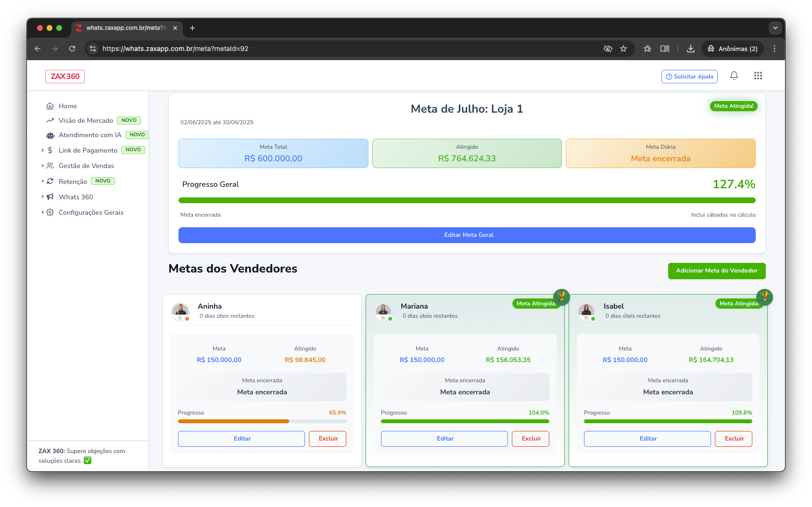The image size is (812, 507).
Task: Open the tab search dropdown arrow
Action: [x=775, y=28]
